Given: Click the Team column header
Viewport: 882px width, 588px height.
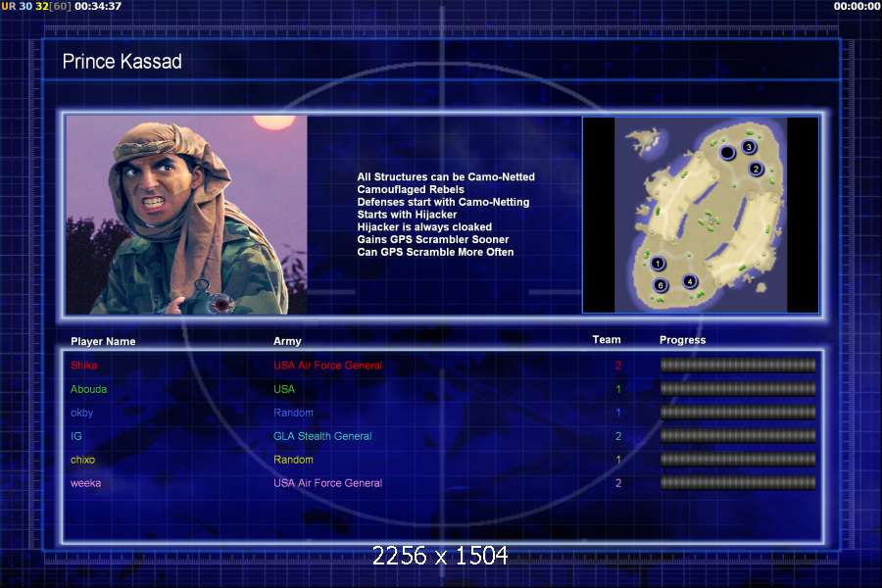Looking at the screenshot, I should tap(607, 340).
